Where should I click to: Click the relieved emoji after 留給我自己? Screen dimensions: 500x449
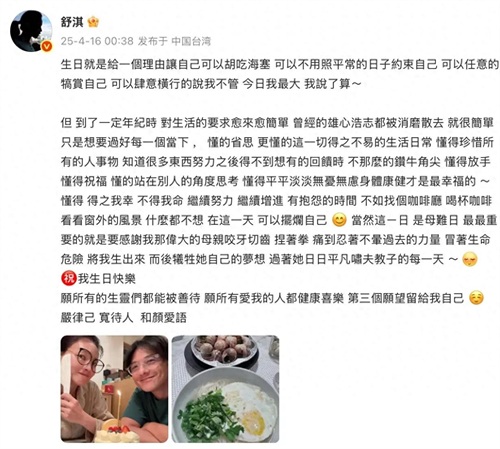pyautogui.click(x=476, y=298)
